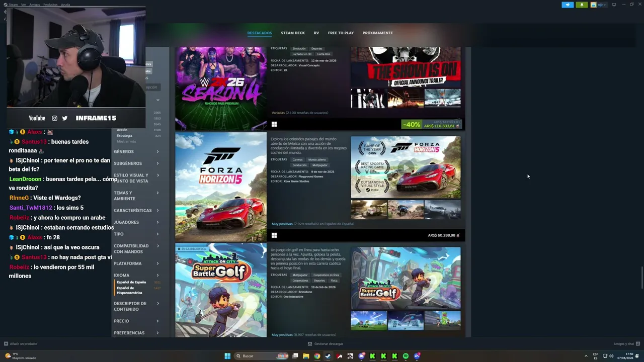Expand the GÉNEROS filter section
Screen dimensions: 644x362
click(x=136, y=151)
